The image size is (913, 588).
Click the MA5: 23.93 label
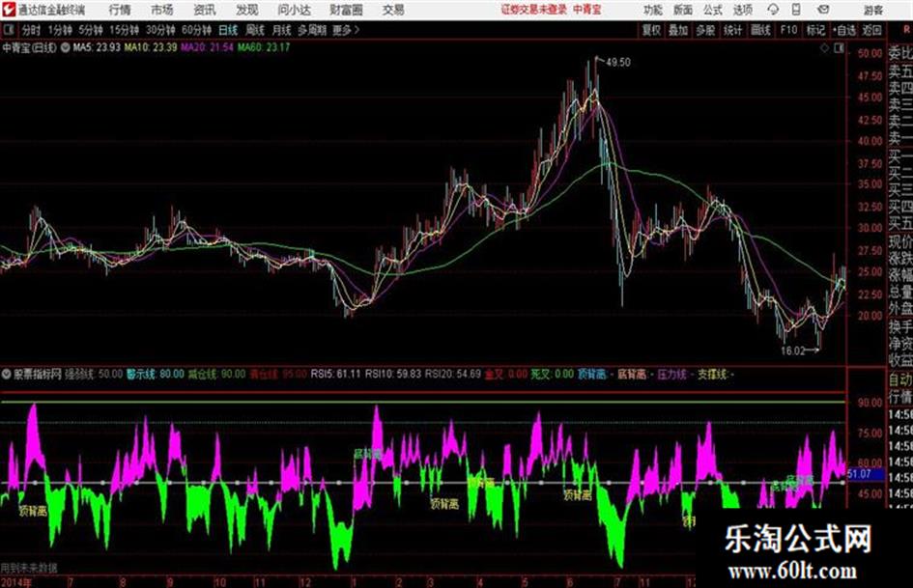[97, 47]
